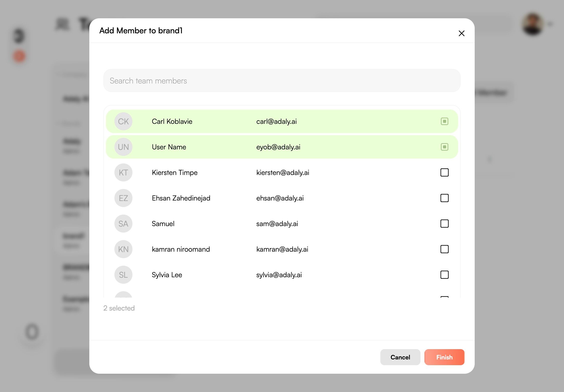Focus the Search team members field
Image resolution: width=564 pixels, height=392 pixels.
[x=282, y=81]
